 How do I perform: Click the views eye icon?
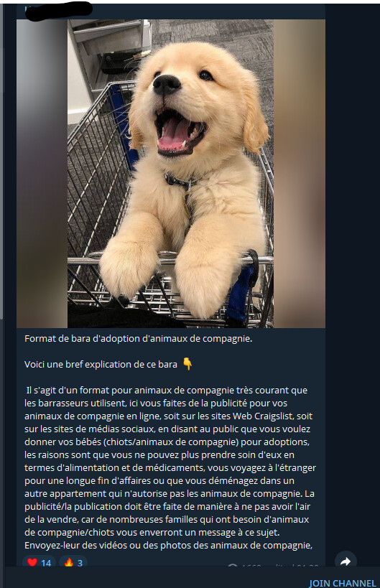233,566
